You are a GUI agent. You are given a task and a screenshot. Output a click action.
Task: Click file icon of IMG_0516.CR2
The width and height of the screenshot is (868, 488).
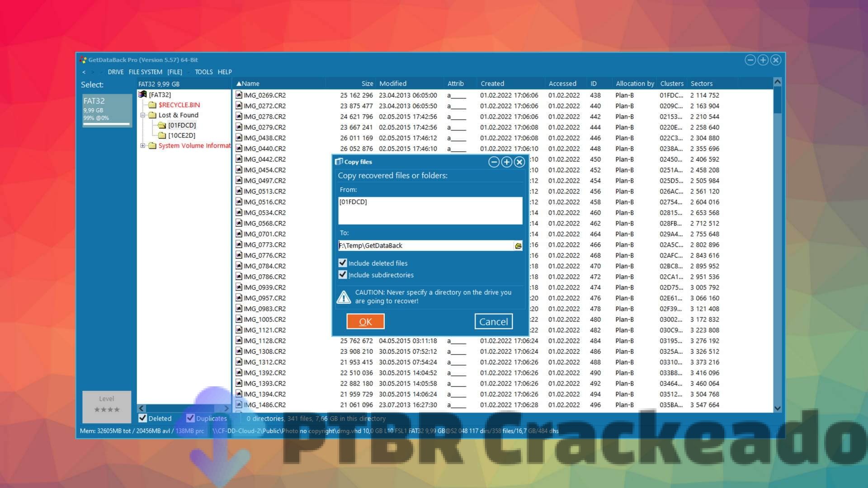(x=239, y=202)
